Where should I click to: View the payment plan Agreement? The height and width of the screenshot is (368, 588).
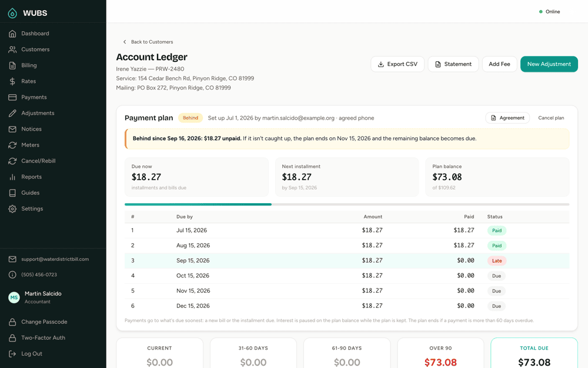[x=507, y=118]
